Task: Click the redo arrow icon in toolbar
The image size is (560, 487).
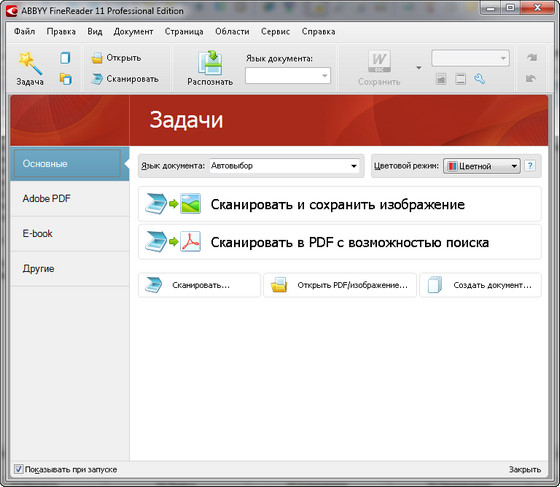Action: (x=532, y=57)
